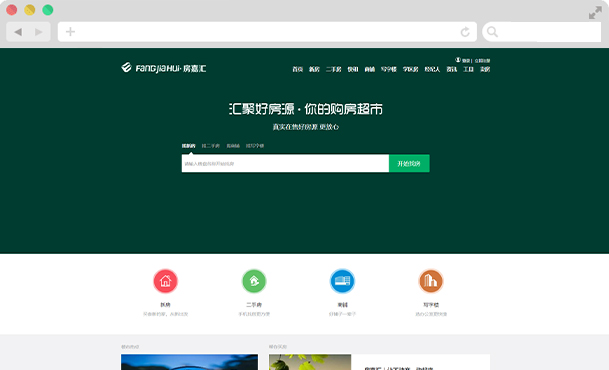
Task: Open 资讯 in the top navigation
Action: [x=451, y=69]
